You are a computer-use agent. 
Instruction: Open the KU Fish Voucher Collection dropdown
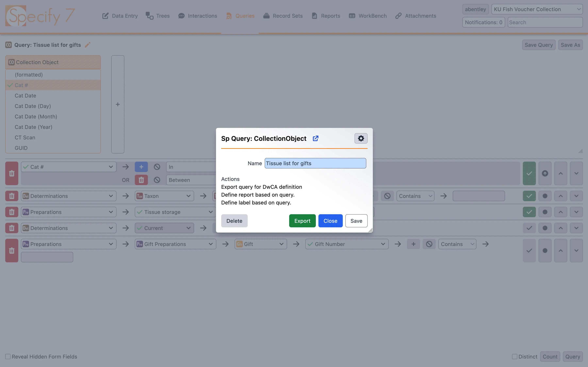(537, 9)
